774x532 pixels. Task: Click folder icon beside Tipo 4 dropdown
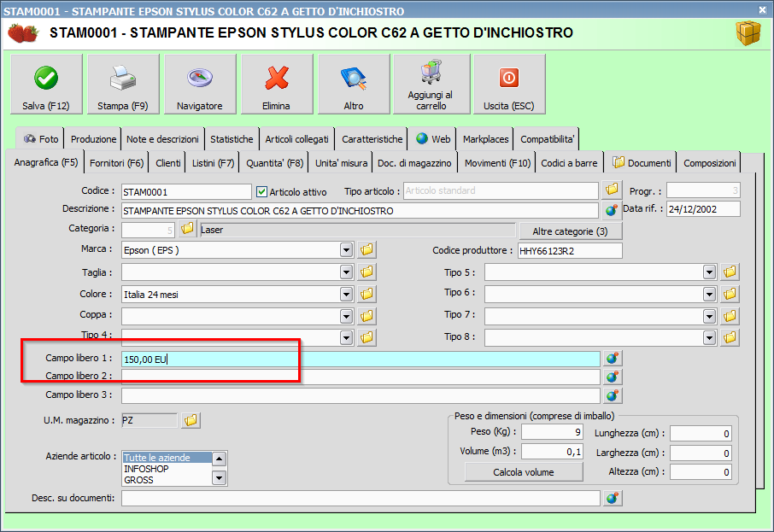click(x=366, y=337)
